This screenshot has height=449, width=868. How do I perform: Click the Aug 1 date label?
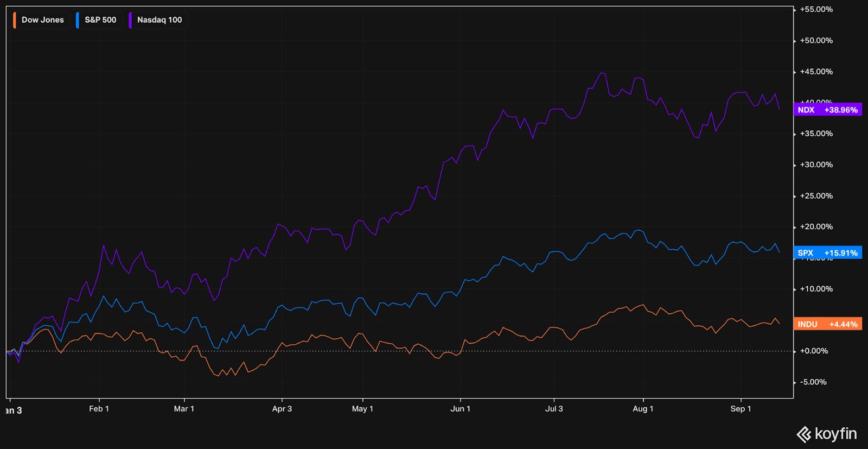643,409
